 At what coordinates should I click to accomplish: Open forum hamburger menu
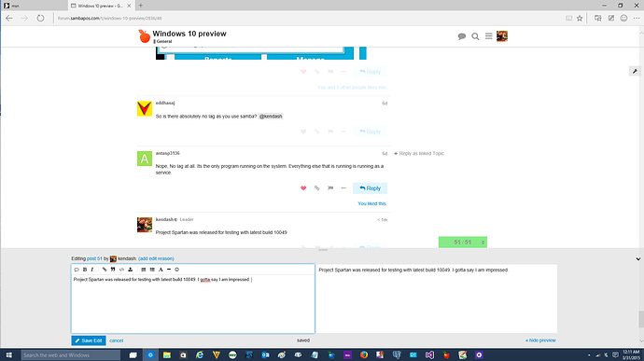489,36
